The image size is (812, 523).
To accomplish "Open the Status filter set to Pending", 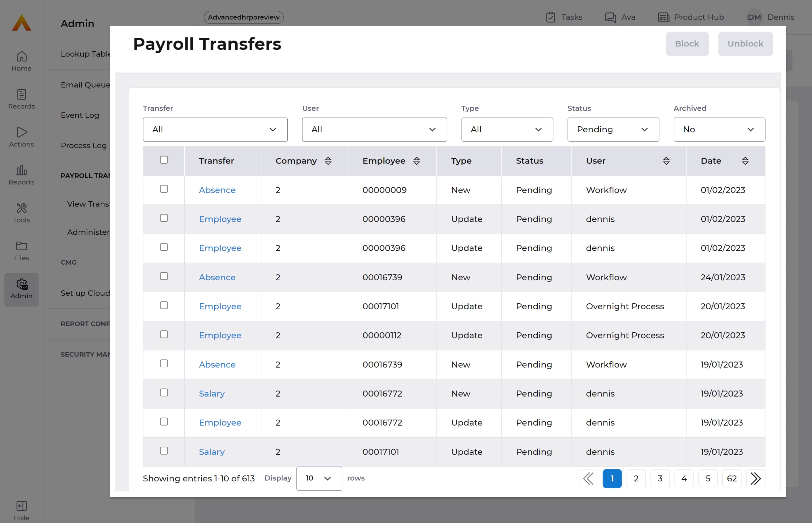I will tap(613, 129).
